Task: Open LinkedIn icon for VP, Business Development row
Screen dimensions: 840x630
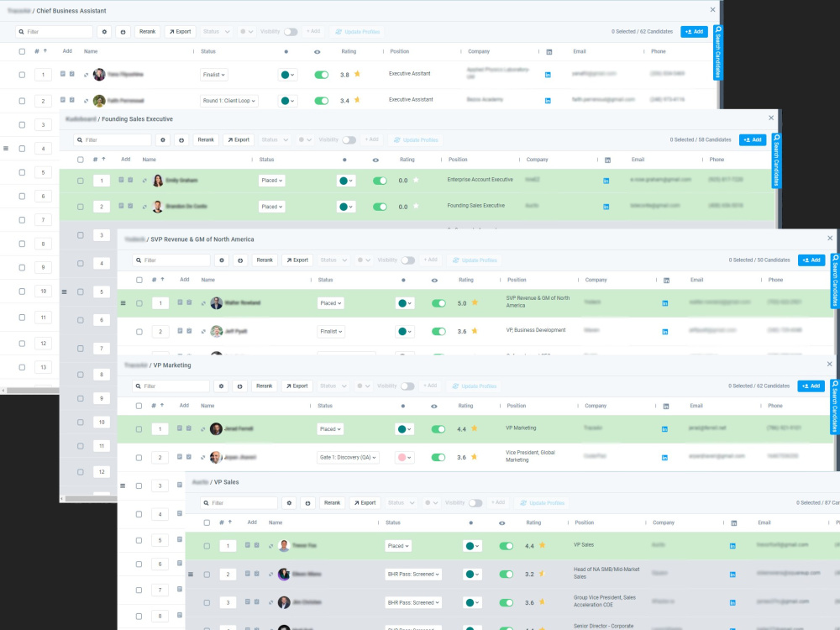Action: point(664,332)
